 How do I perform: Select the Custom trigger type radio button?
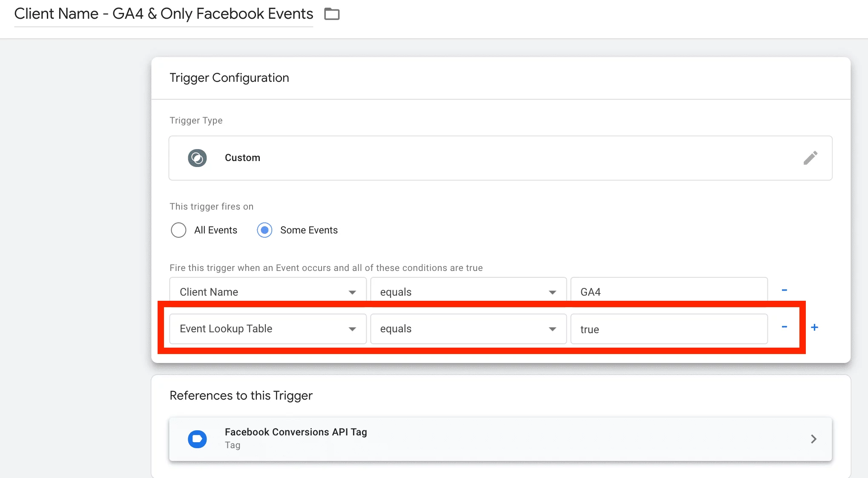coord(197,158)
